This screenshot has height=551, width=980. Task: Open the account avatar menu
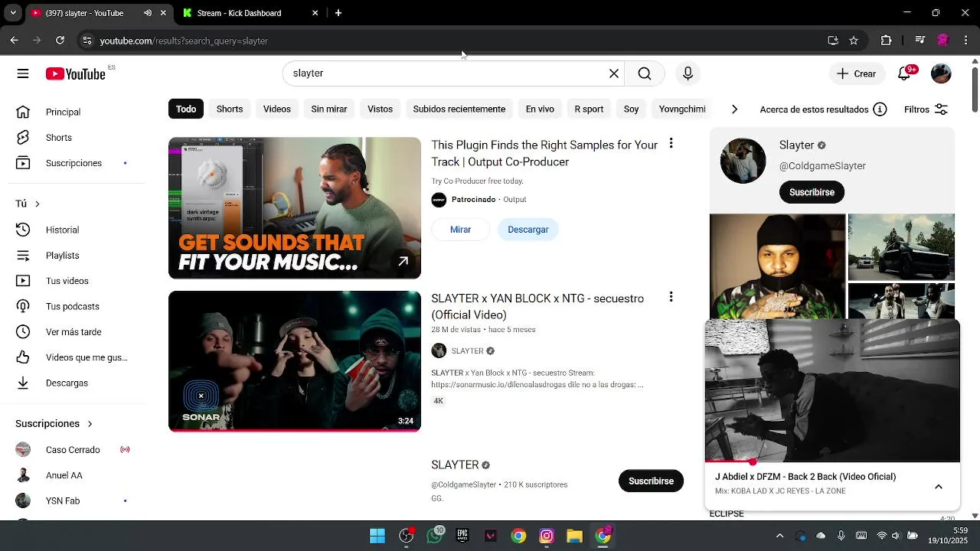941,73
